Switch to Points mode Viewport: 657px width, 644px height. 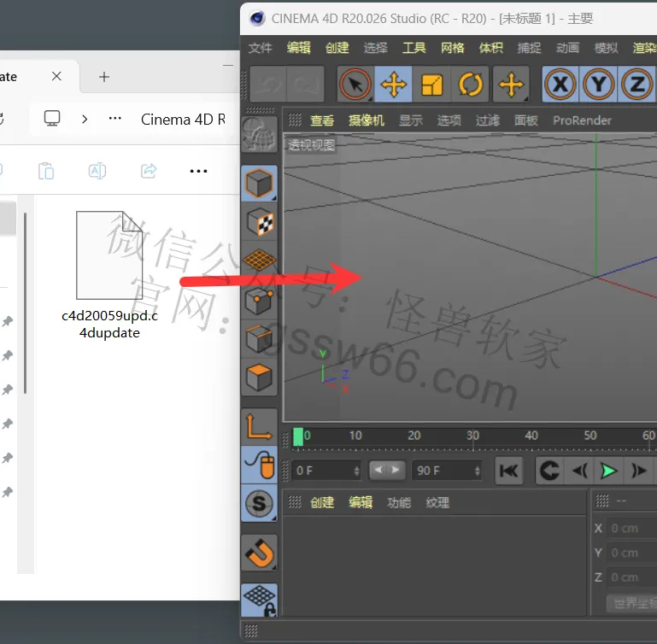click(x=259, y=301)
